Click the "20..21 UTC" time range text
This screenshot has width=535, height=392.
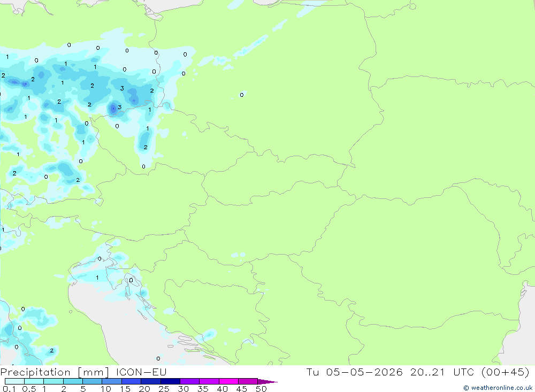pyautogui.click(x=442, y=372)
